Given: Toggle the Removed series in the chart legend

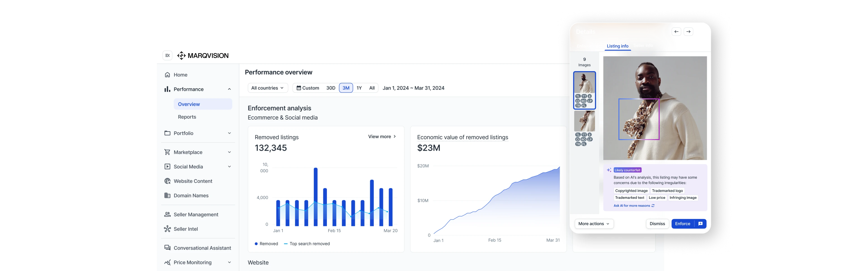Looking at the screenshot, I should tap(266, 243).
